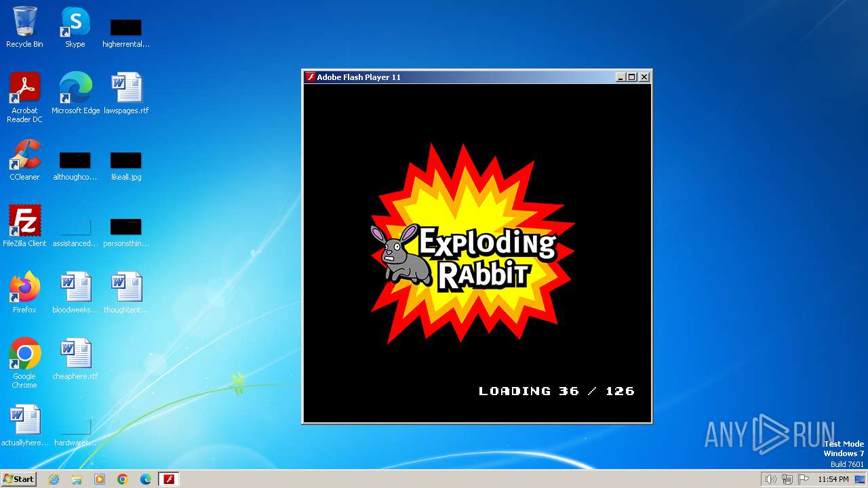Open the cheaphere.rtf document
This screenshot has width=868, height=488.
(75, 359)
